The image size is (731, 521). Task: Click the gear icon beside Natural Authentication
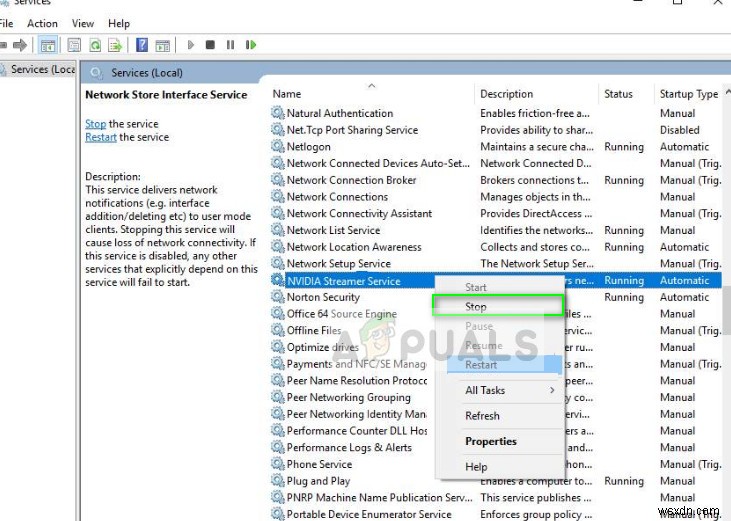click(x=278, y=113)
